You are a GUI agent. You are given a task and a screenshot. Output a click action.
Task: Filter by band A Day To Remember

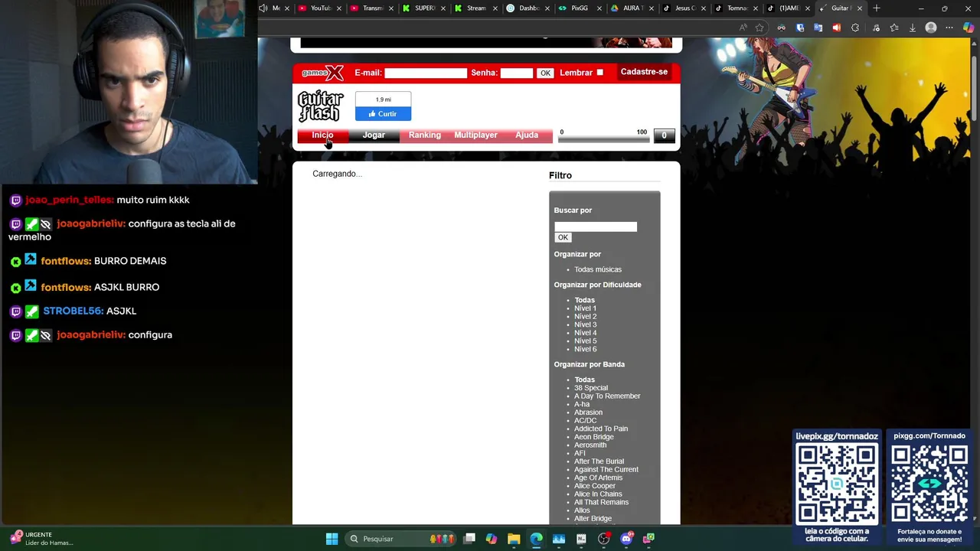click(x=607, y=396)
